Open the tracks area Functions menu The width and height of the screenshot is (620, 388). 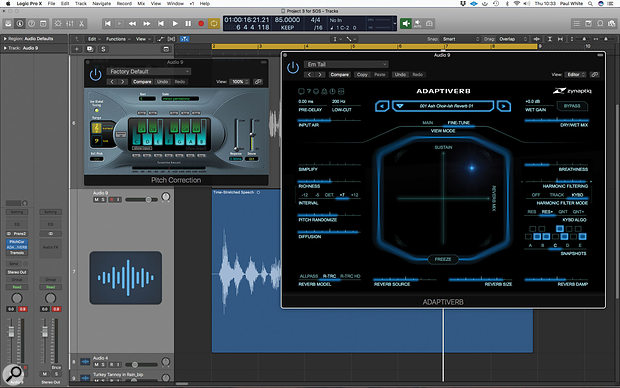click(117, 39)
